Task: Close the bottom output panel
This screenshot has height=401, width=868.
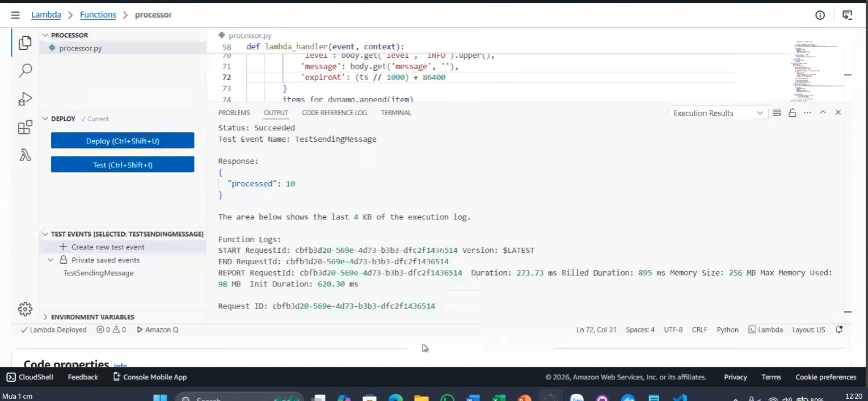Action: tap(838, 113)
